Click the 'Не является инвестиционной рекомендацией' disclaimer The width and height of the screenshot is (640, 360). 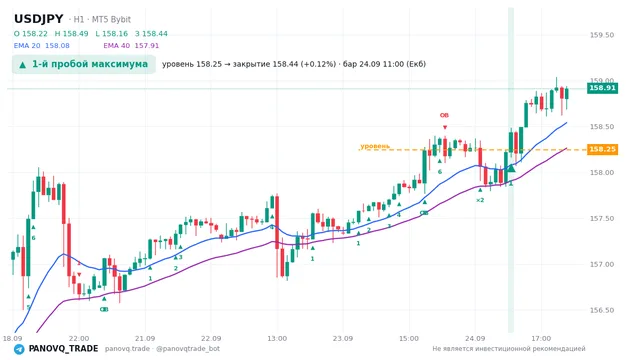pyautogui.click(x=509, y=349)
